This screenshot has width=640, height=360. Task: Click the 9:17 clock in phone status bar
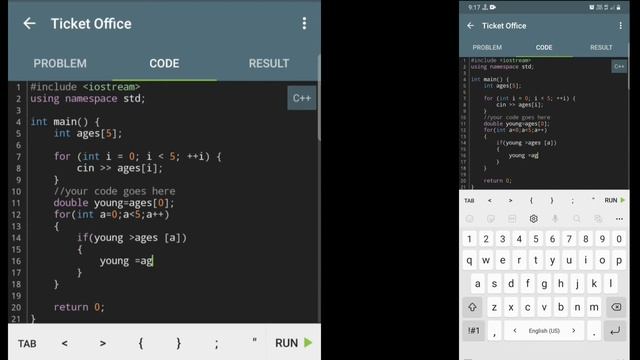[474, 7]
